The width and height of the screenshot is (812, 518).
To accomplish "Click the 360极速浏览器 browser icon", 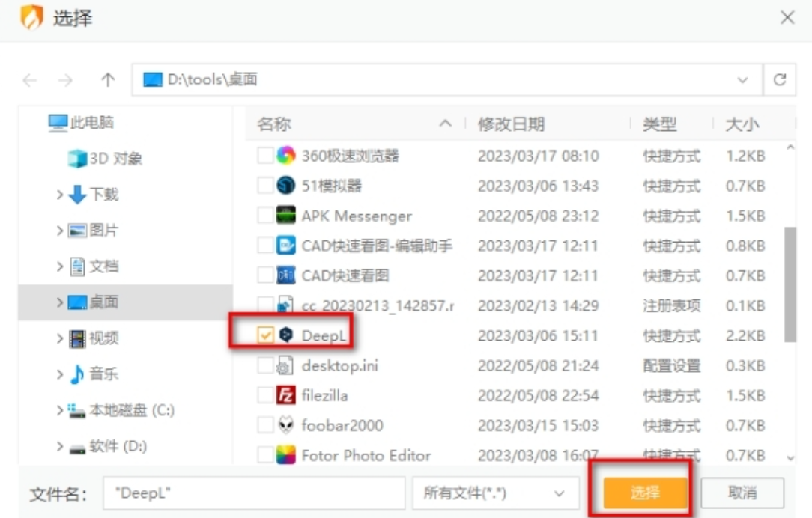I will click(x=286, y=156).
